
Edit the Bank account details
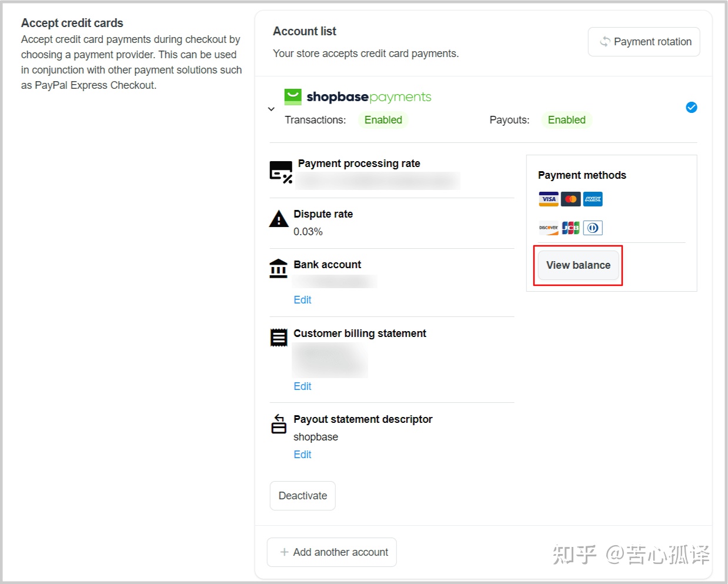coord(302,300)
